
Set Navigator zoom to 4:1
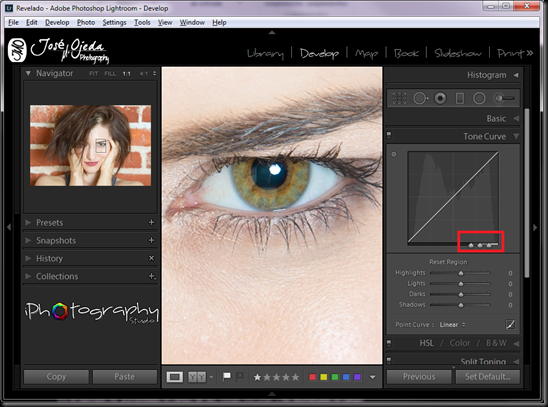pyautogui.click(x=144, y=74)
